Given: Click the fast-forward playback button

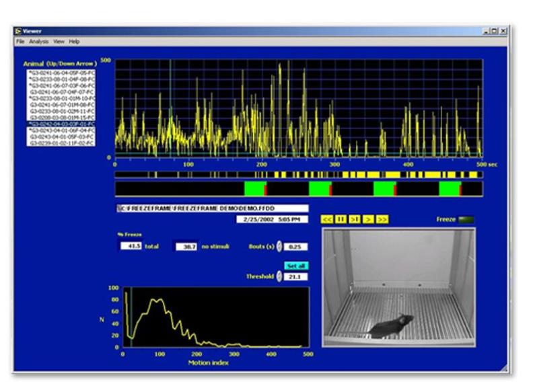Looking at the screenshot, I should tap(382, 219).
